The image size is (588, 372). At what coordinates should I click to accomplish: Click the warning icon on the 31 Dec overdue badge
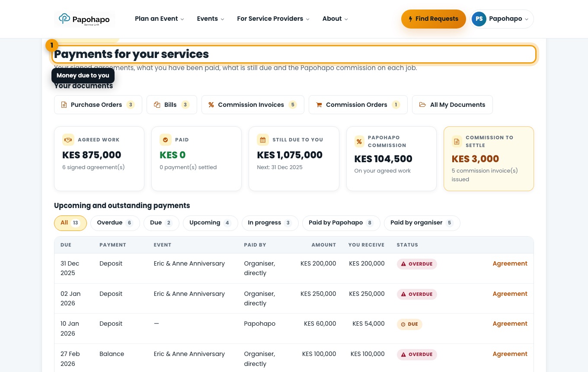click(403, 264)
